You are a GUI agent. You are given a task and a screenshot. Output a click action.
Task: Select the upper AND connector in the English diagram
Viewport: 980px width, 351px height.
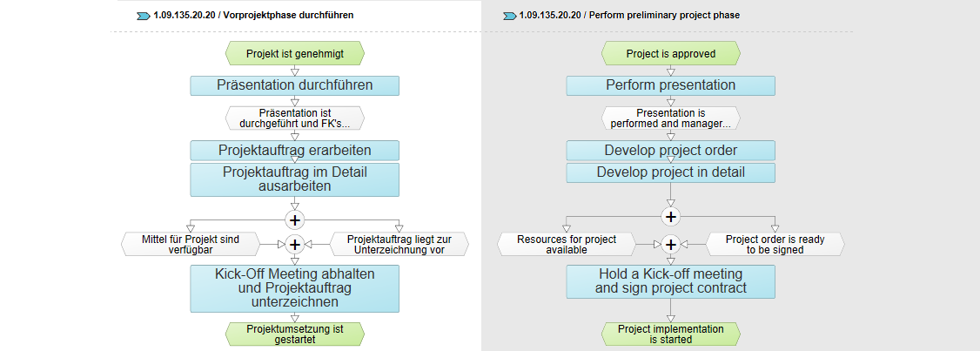click(x=671, y=217)
